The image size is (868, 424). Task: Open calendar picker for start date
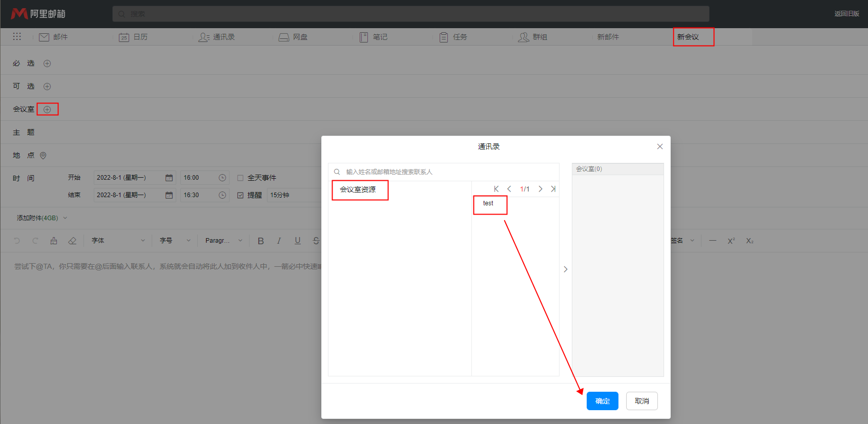pos(169,178)
